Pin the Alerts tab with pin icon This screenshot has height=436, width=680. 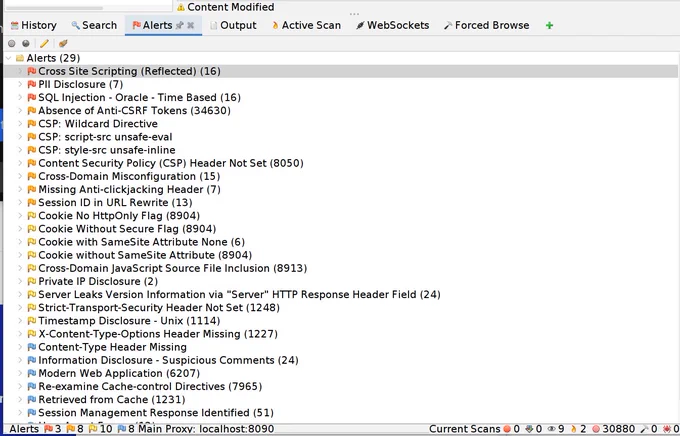point(180,26)
